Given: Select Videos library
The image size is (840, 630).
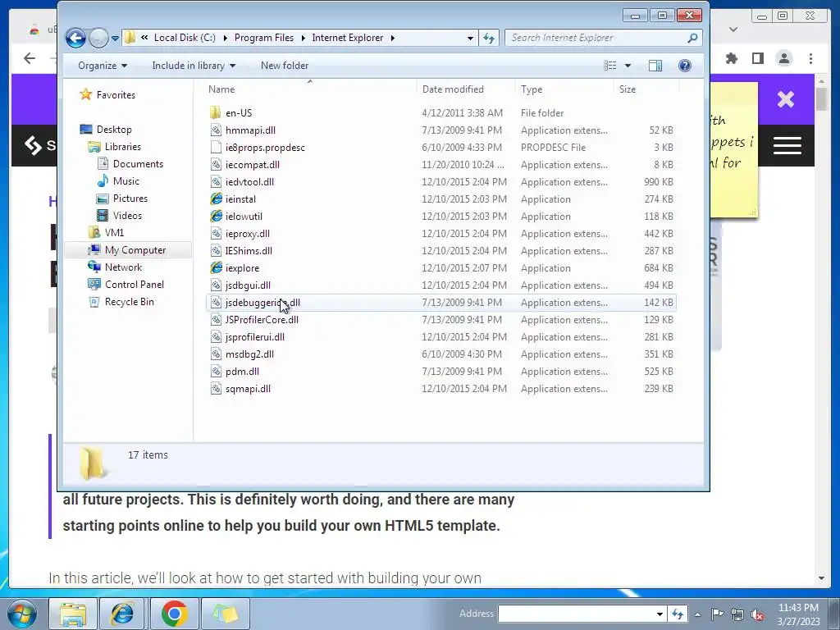Looking at the screenshot, I should tap(127, 216).
